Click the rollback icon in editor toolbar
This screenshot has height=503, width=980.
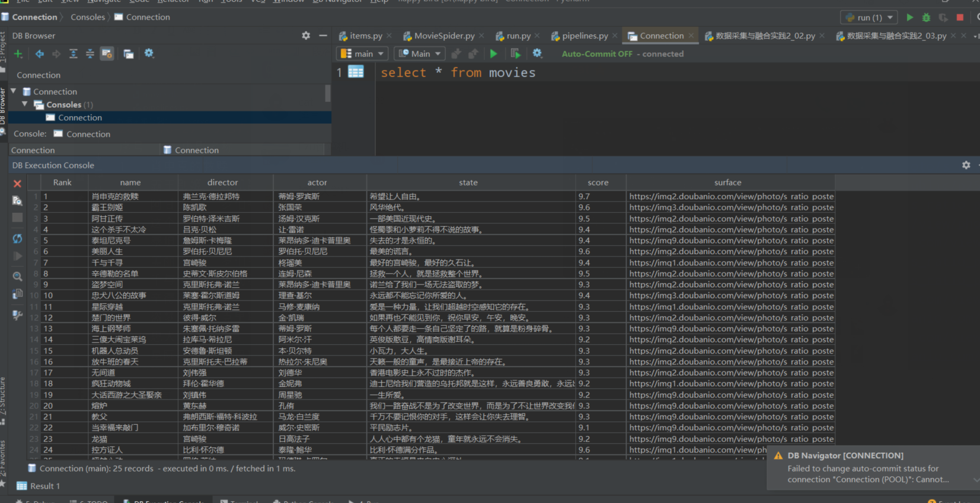[473, 54]
